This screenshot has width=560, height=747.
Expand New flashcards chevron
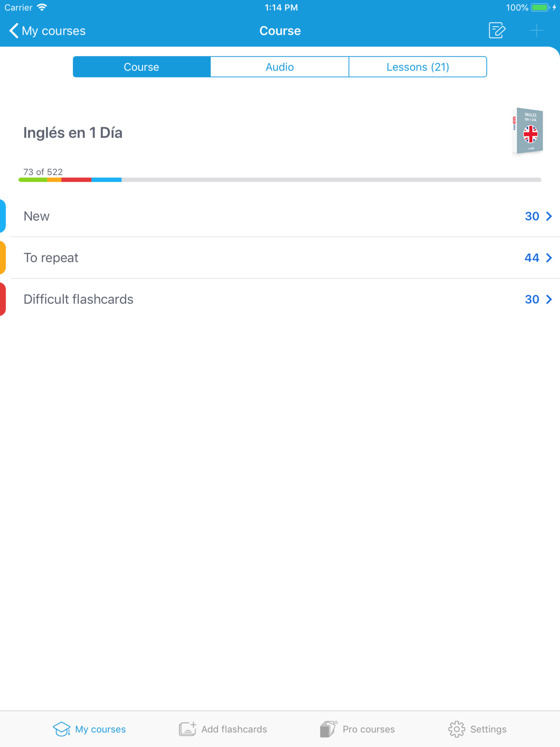pos(549,216)
